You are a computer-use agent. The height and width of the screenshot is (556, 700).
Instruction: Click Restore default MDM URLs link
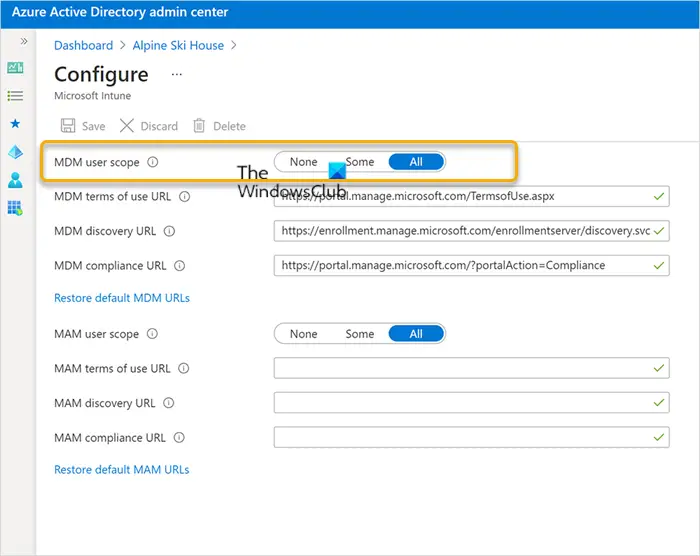click(122, 298)
